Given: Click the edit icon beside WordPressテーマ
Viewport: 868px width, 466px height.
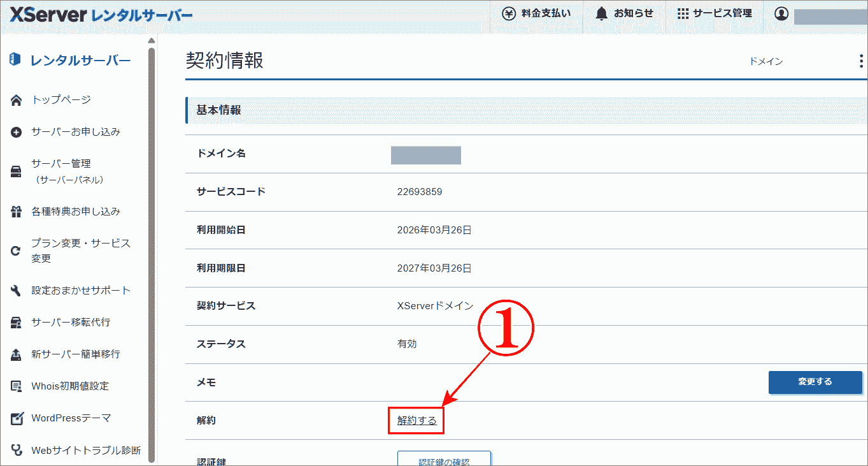Looking at the screenshot, I should click(x=17, y=419).
